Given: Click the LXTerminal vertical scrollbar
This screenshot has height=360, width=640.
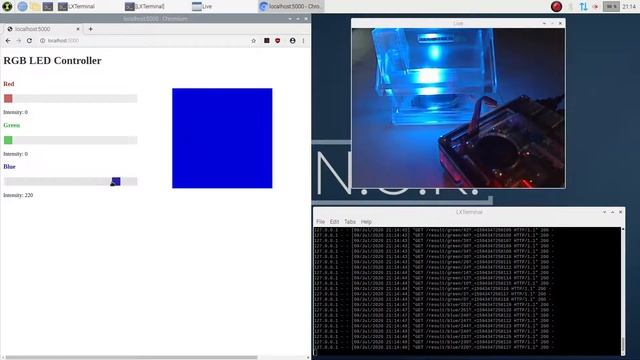Looking at the screenshot, I should [623, 291].
